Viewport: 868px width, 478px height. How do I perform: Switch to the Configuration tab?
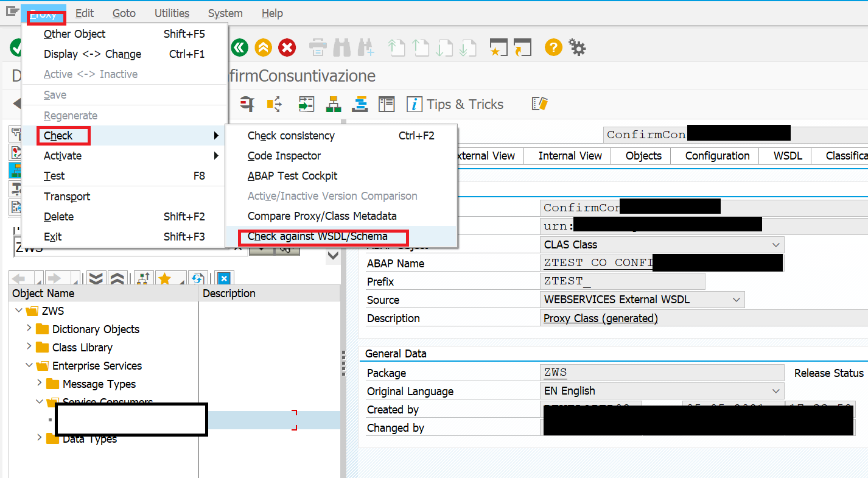717,156
